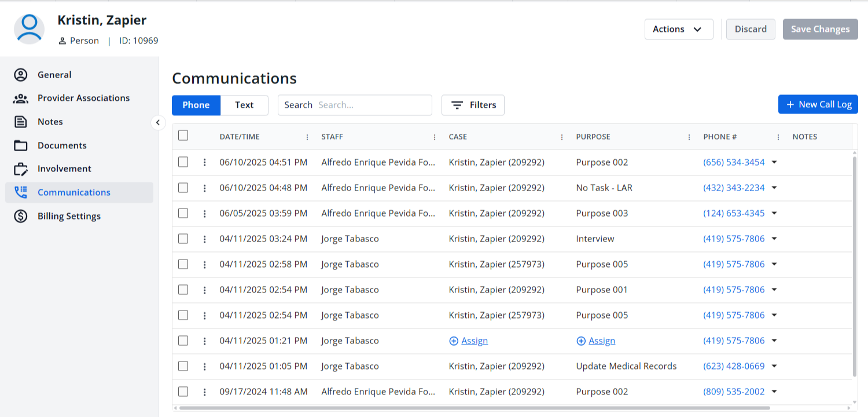
Task: Switch to the Phone tab
Action: coord(196,105)
